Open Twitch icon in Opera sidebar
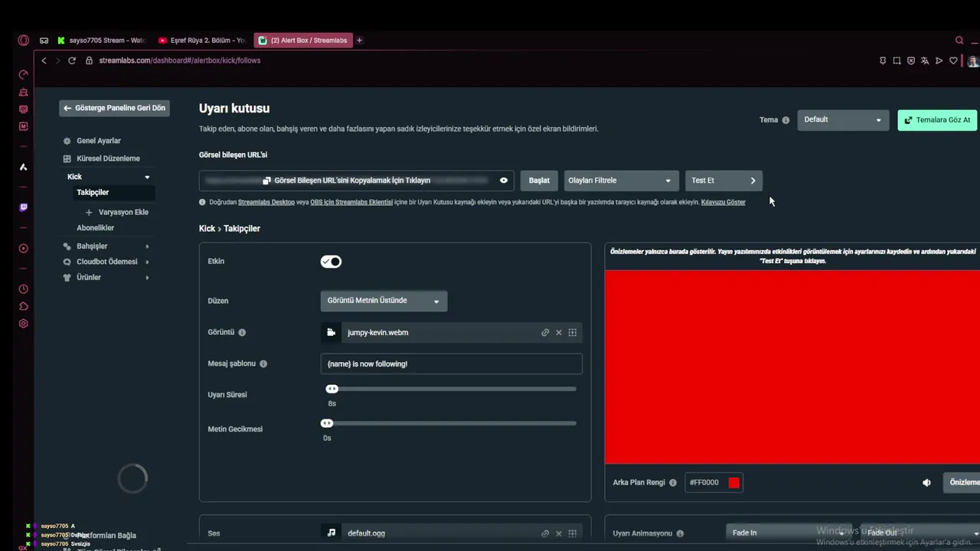The image size is (980, 551). point(23,207)
